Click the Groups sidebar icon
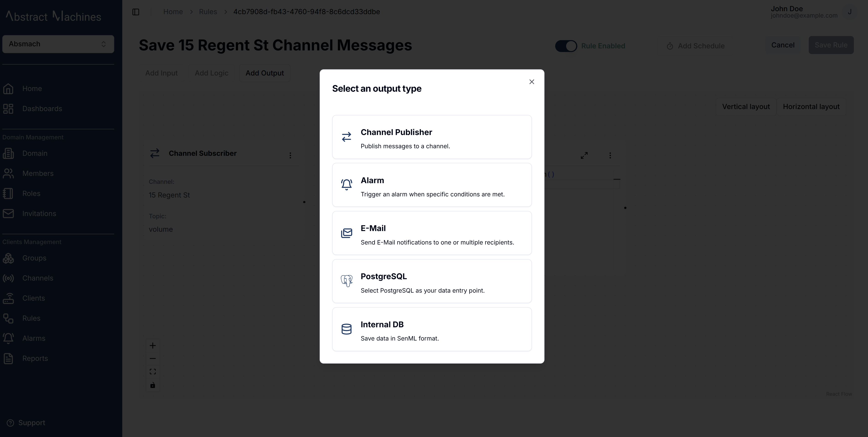 8,258
